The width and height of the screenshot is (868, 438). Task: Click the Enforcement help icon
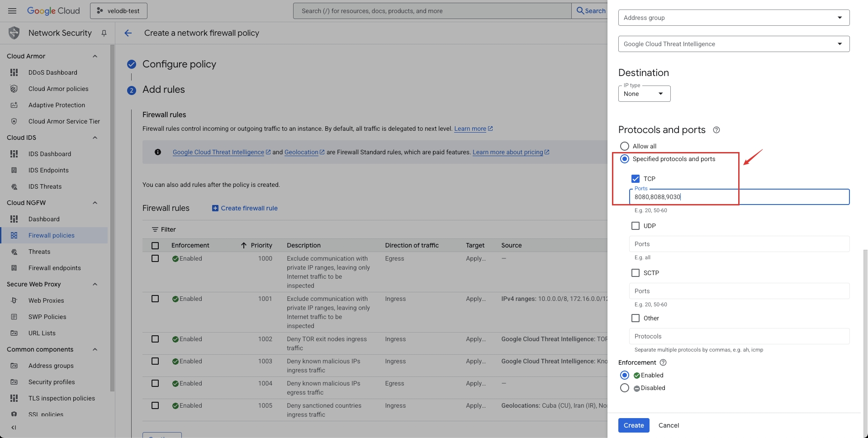click(x=663, y=362)
